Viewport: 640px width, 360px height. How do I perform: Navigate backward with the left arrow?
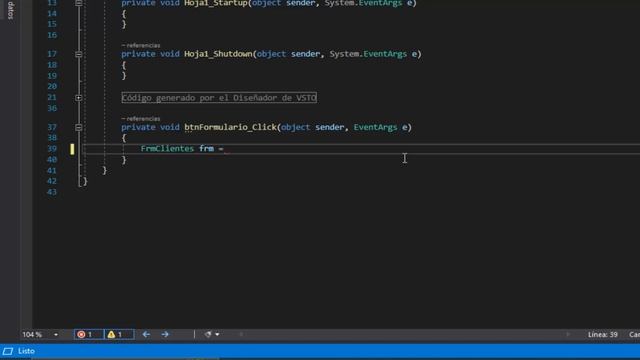[146, 335]
